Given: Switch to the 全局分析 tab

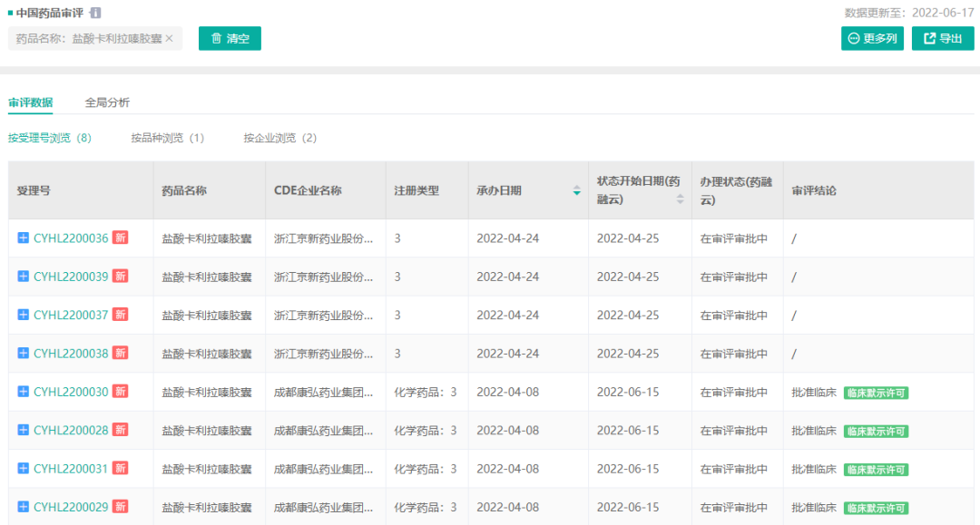Looking at the screenshot, I should click(107, 102).
